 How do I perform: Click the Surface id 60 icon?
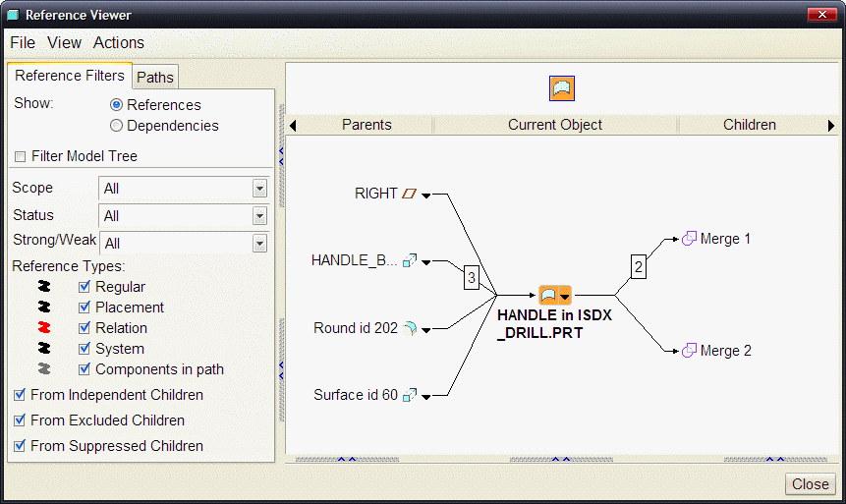[410, 395]
